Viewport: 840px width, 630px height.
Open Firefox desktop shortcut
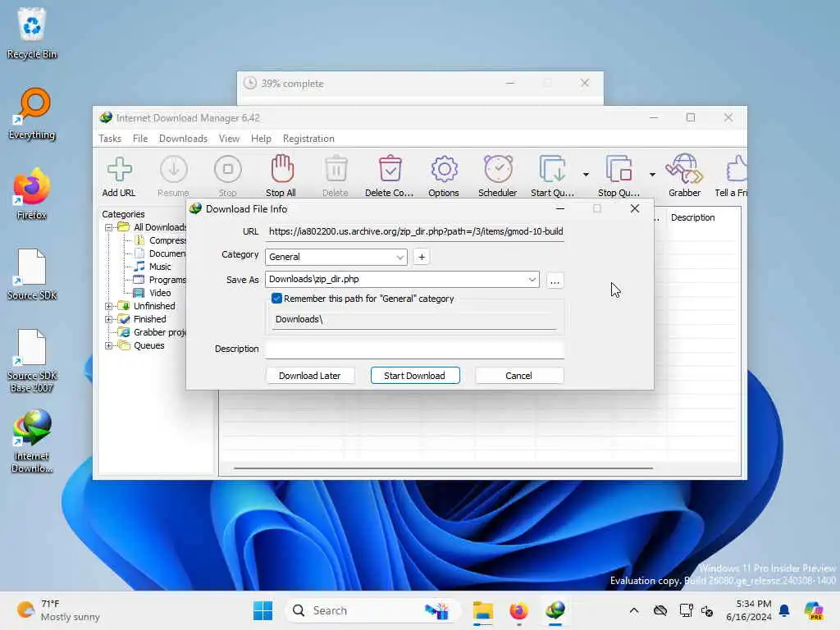pos(32,194)
